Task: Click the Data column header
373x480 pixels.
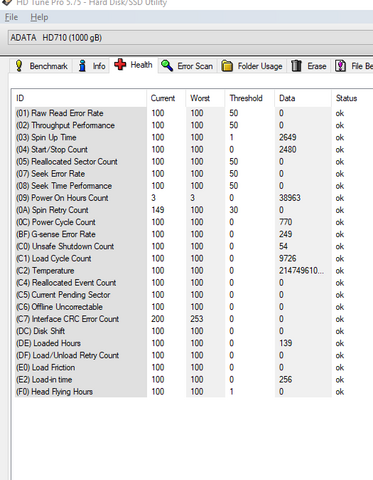Action: click(303, 98)
